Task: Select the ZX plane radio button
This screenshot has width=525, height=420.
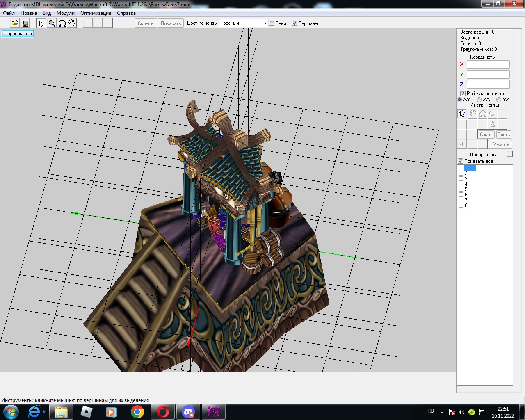Action: (479, 100)
